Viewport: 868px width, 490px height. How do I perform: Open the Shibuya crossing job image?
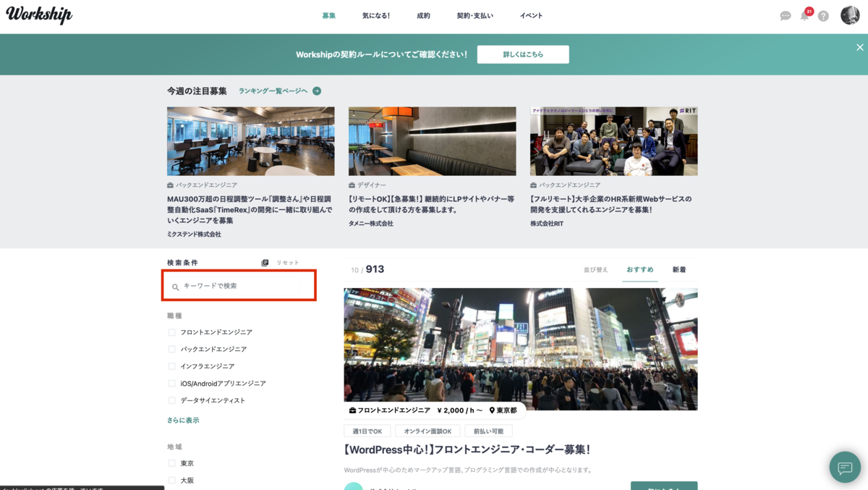click(x=521, y=349)
